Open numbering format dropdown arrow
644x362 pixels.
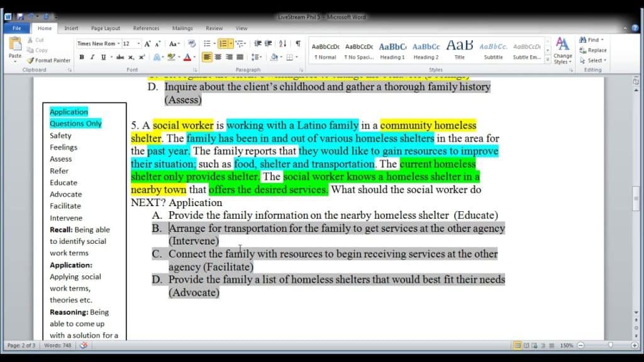tap(231, 43)
